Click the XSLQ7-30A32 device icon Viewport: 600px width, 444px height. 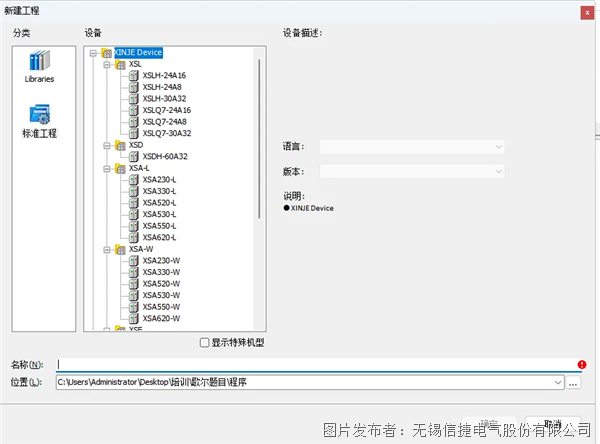(x=134, y=133)
